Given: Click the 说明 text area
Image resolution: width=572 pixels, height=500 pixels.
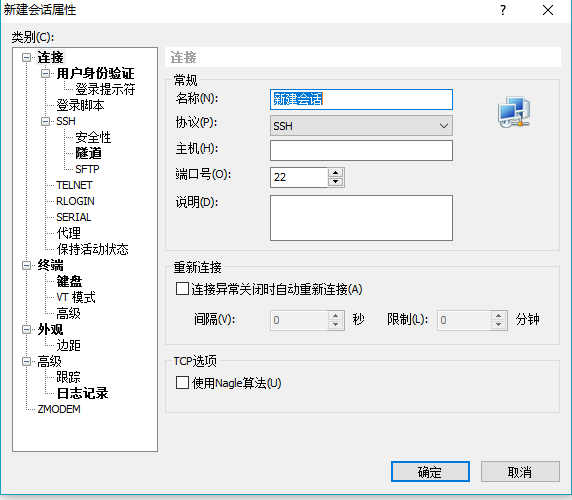Looking at the screenshot, I should (x=361, y=218).
